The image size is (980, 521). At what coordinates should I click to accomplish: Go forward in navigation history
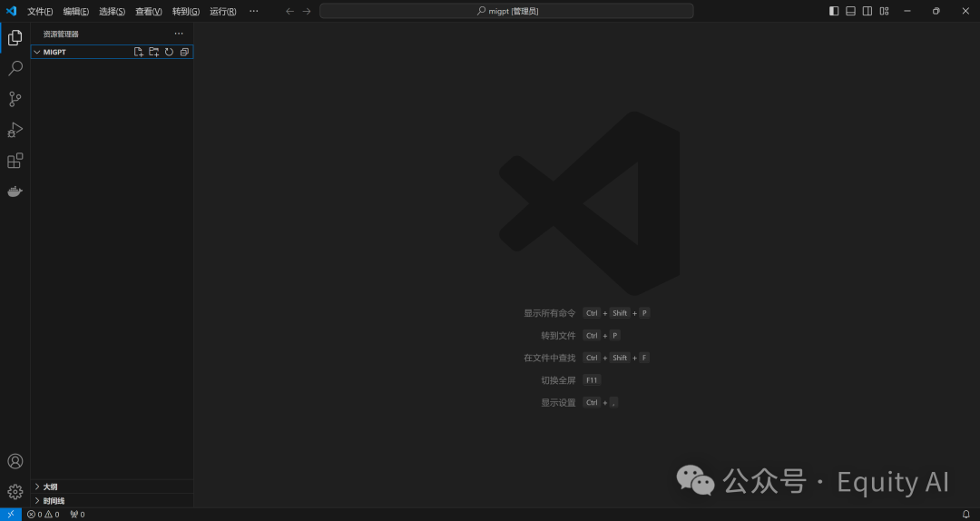[307, 11]
